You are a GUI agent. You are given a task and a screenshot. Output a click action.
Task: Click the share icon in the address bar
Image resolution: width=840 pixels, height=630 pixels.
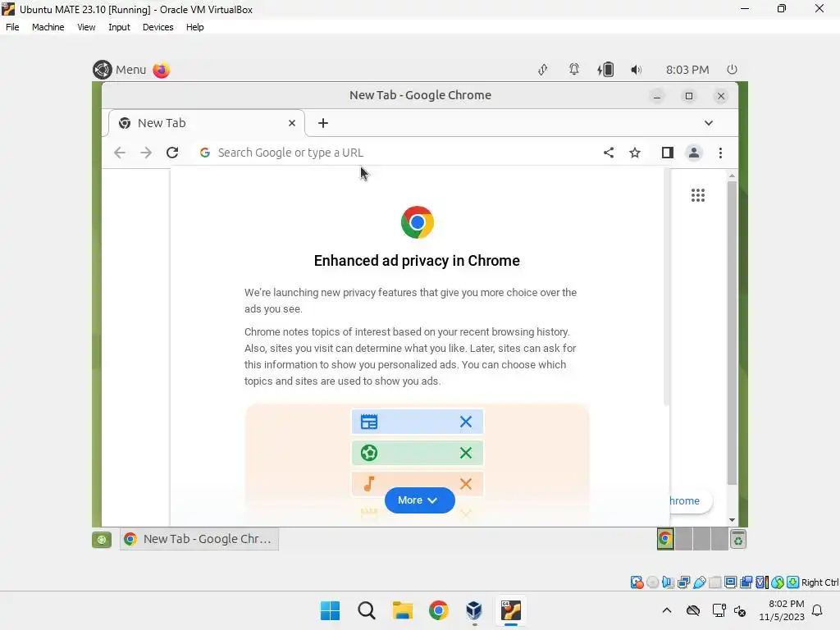point(609,153)
